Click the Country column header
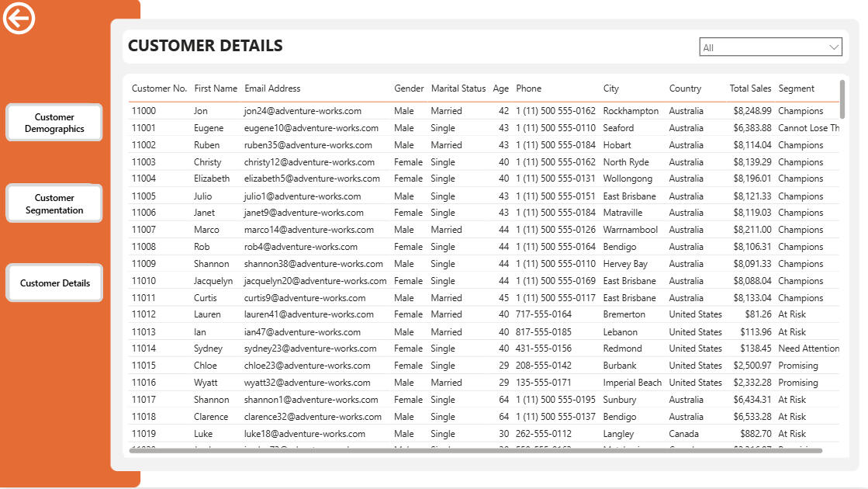Viewport: 868px width, 489px height. [x=685, y=88]
